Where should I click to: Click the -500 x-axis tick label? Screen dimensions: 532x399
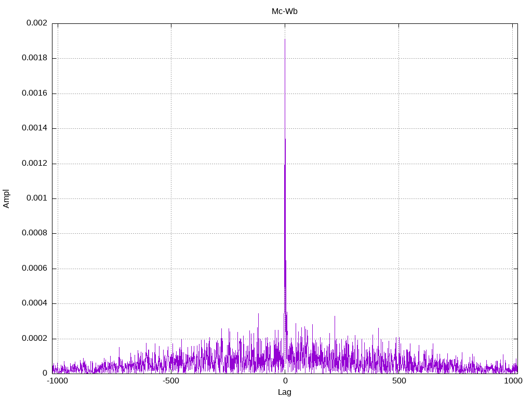point(171,381)
